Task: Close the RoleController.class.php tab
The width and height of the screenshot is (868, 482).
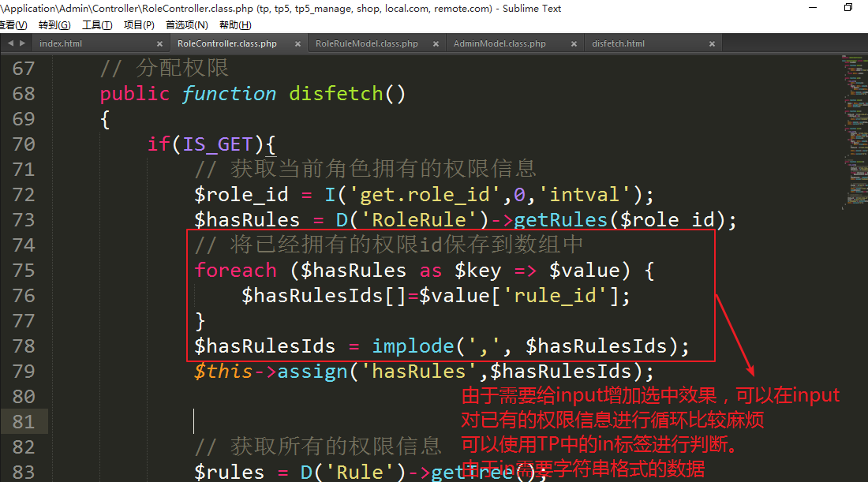Action: click(x=297, y=44)
